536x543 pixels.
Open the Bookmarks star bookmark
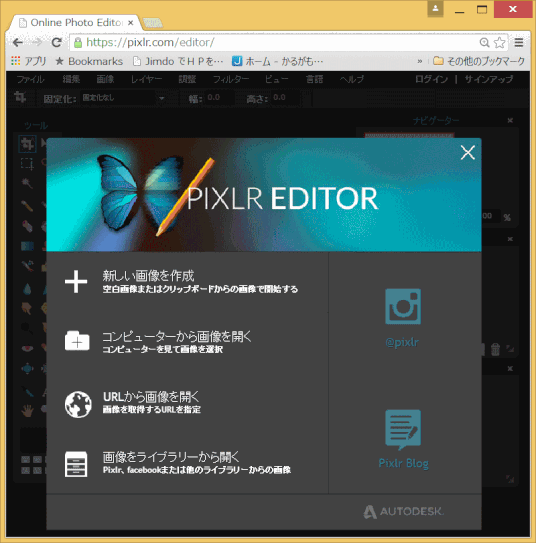89,61
